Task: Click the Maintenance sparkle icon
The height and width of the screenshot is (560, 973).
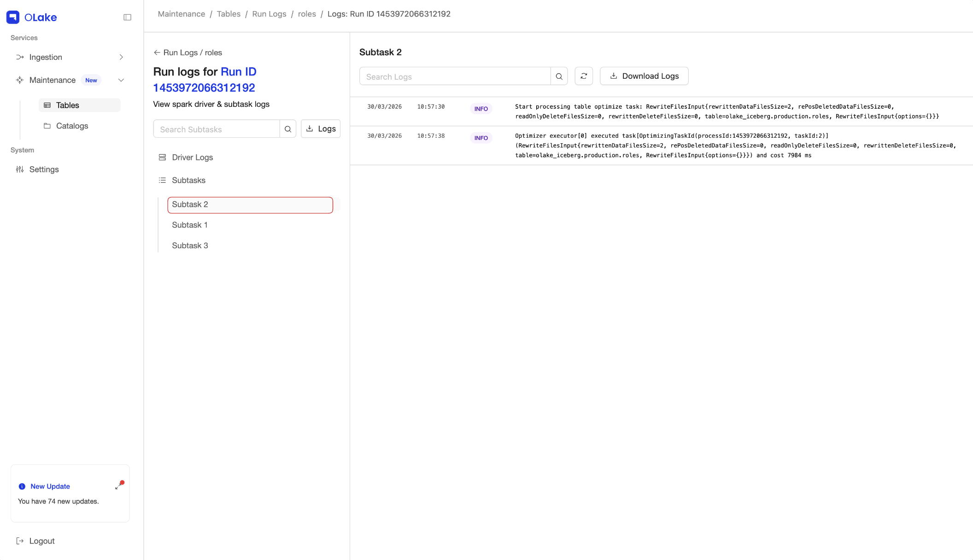Action: [x=20, y=80]
